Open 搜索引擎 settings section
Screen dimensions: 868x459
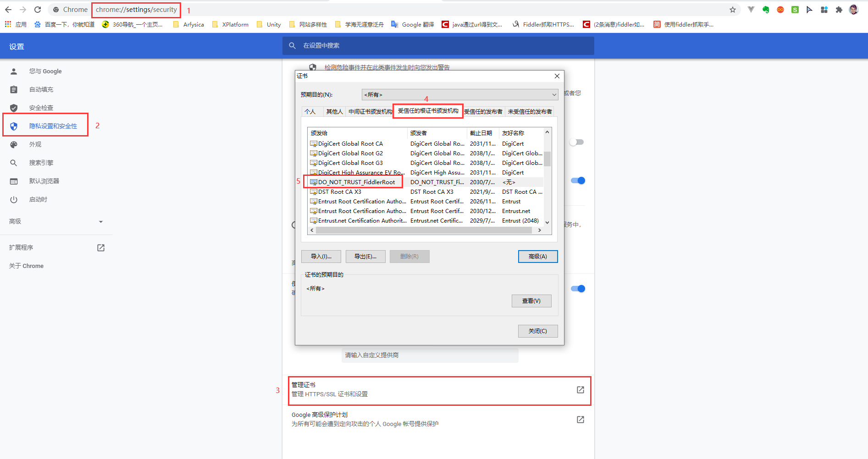point(41,163)
